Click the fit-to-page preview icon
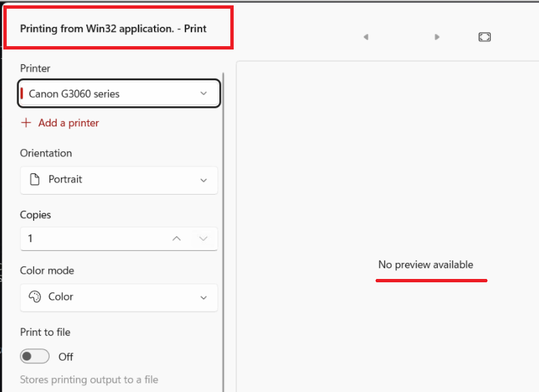The height and width of the screenshot is (392, 539). pyautogui.click(x=484, y=37)
